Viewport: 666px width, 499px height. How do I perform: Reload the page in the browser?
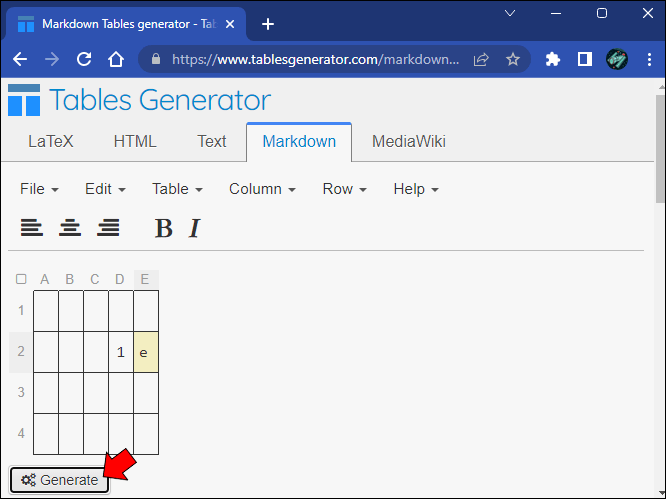click(x=84, y=59)
